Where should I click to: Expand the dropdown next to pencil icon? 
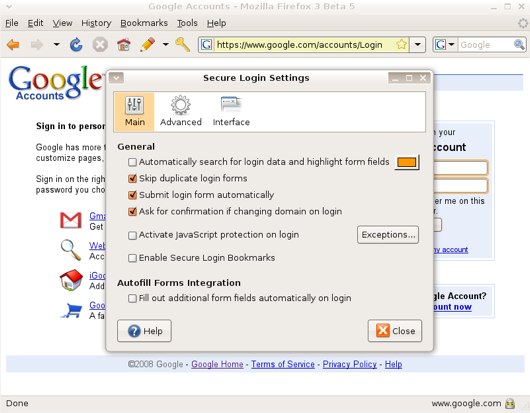pos(166,45)
